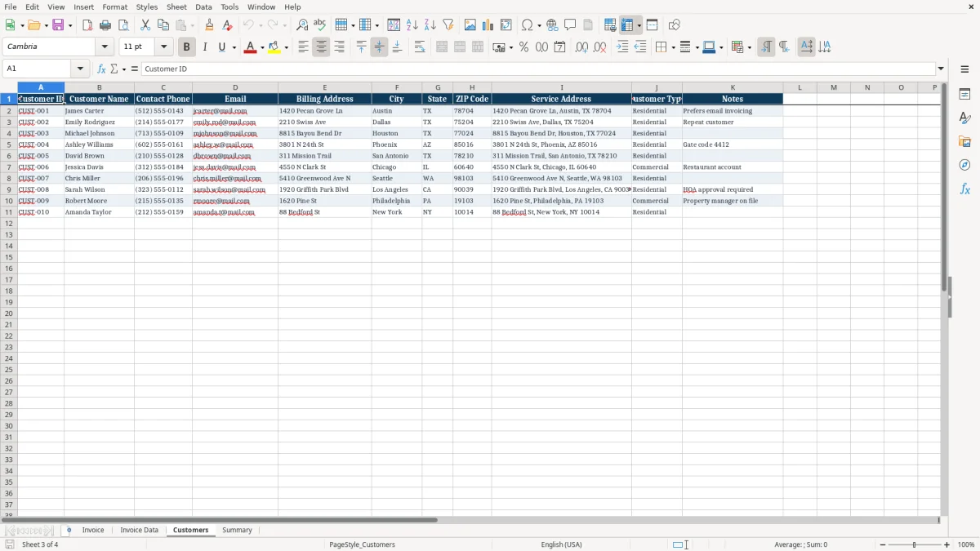Open the Freeze Rows and Columns dropdown arrow
The height and width of the screenshot is (551, 980).
coord(639,25)
